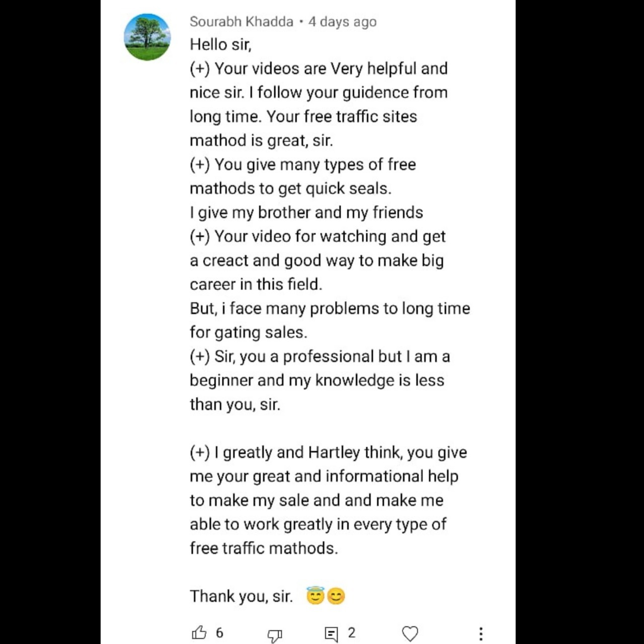Click the halo angel emoji

point(315,596)
